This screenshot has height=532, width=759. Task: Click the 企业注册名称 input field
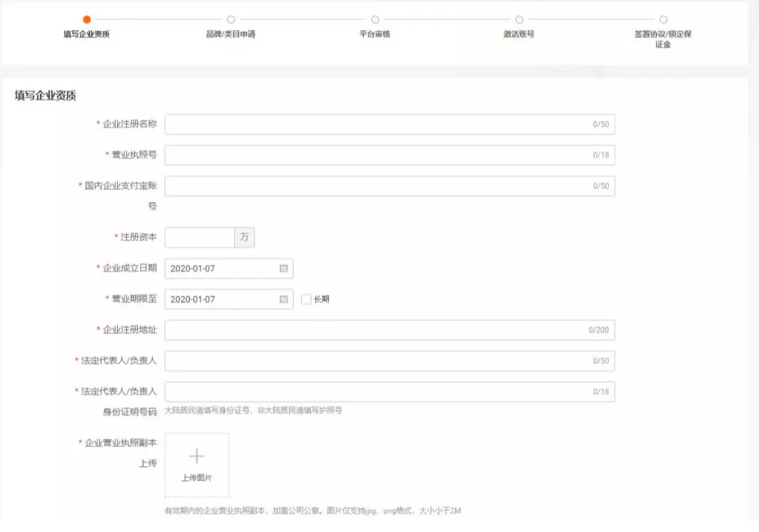click(x=389, y=124)
